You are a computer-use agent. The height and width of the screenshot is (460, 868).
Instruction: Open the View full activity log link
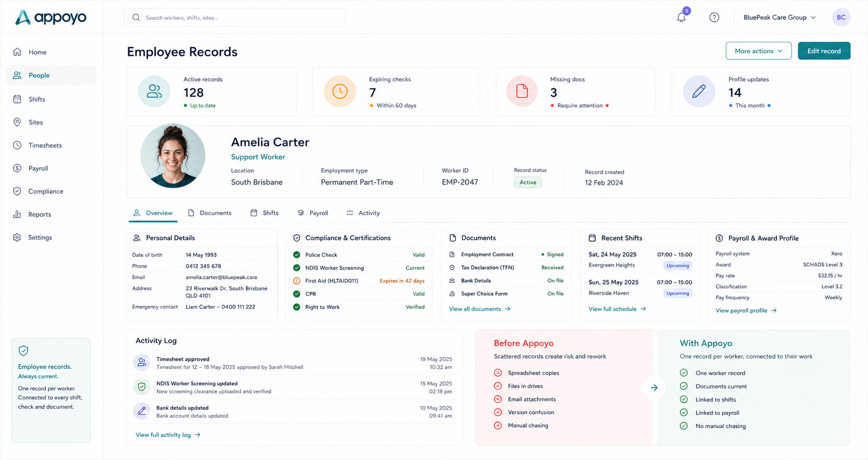(168, 435)
